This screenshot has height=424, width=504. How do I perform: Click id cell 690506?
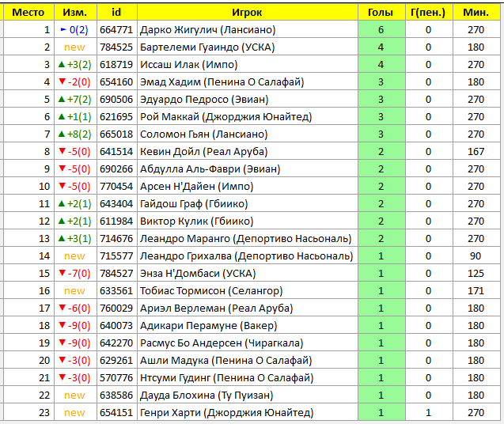pyautogui.click(x=116, y=100)
